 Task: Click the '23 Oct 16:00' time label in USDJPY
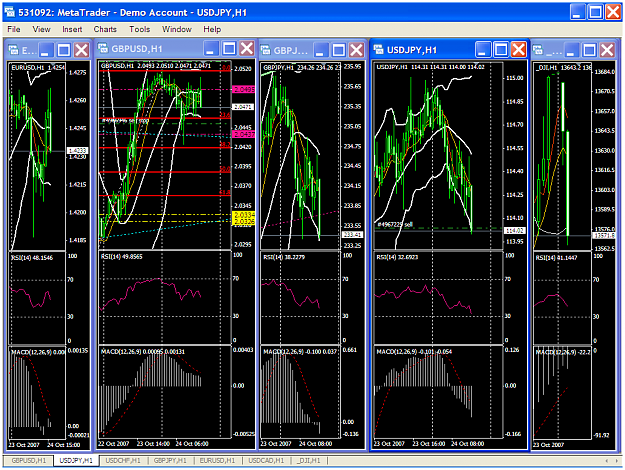click(x=428, y=443)
